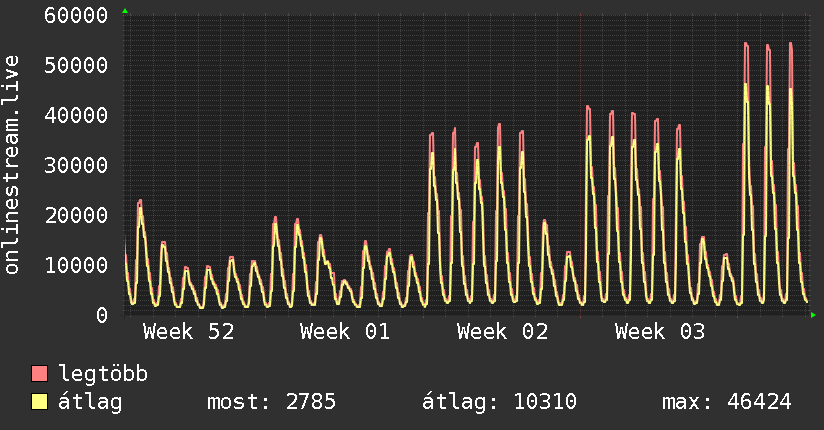Click the yellow átlag legend swatch

39,402
